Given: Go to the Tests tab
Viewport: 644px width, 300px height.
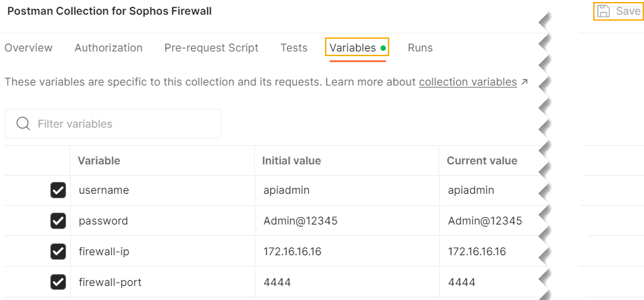Looking at the screenshot, I should click(294, 48).
